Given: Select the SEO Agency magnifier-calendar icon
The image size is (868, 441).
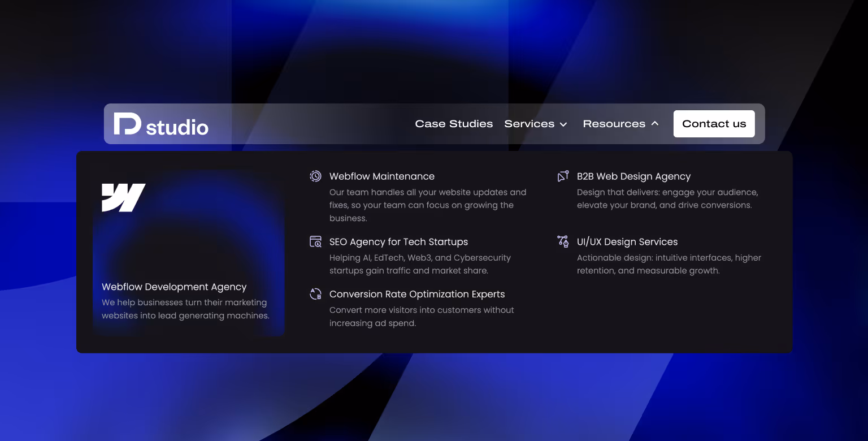Looking at the screenshot, I should click(x=315, y=241).
